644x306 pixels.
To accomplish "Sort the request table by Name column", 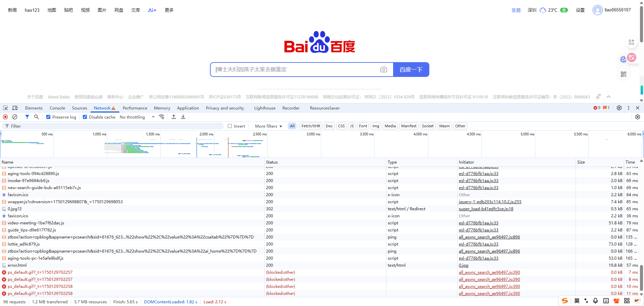I will (x=132, y=162).
